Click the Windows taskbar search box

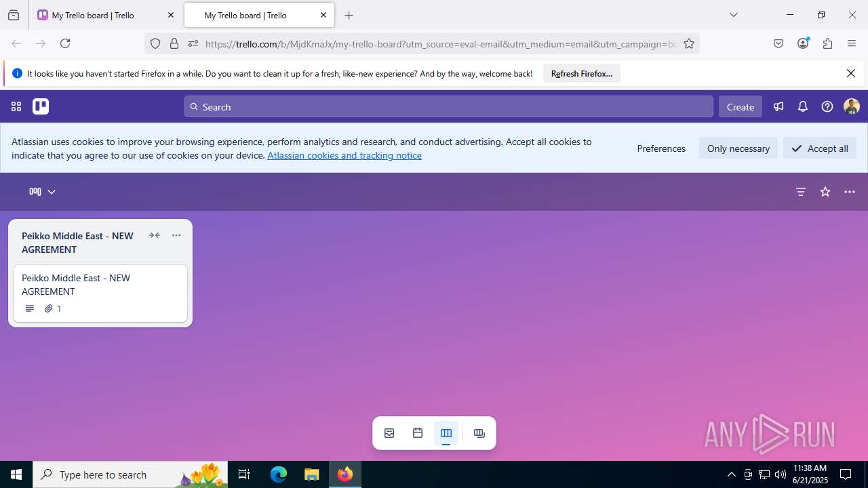pyautogui.click(x=130, y=474)
